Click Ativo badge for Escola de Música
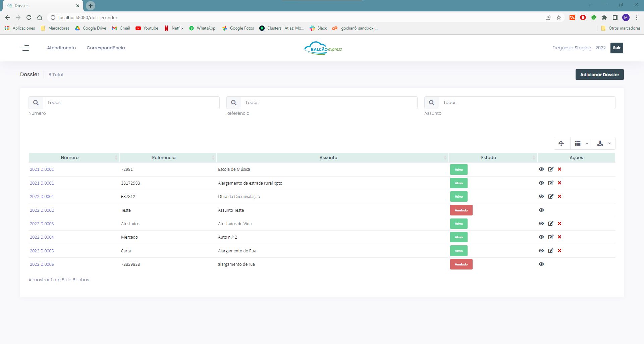This screenshot has width=644, height=344. (x=459, y=169)
